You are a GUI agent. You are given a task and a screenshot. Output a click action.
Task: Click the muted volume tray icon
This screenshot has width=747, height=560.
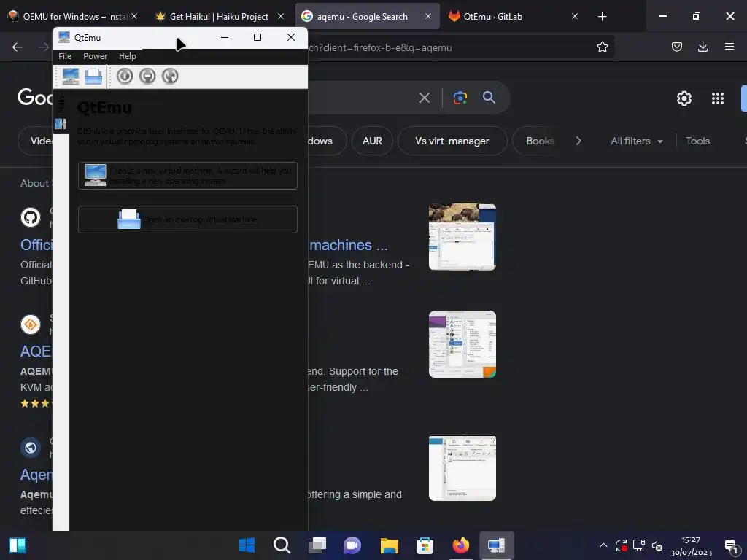click(657, 545)
